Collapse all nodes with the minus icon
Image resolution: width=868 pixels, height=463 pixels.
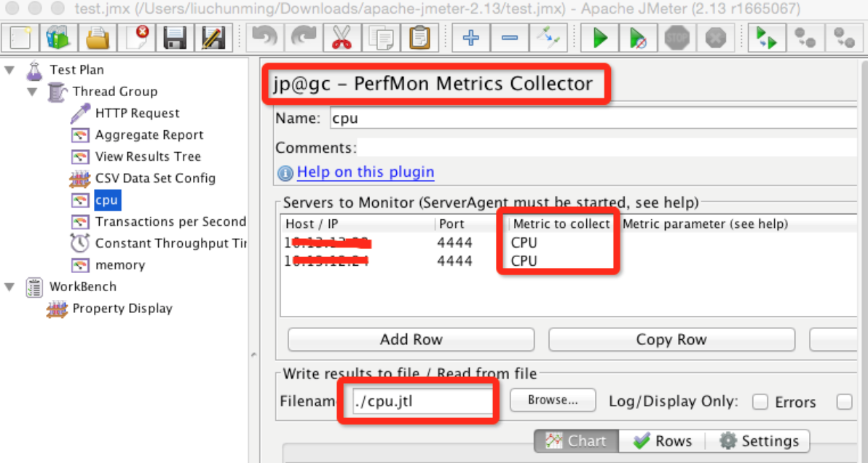[510, 38]
